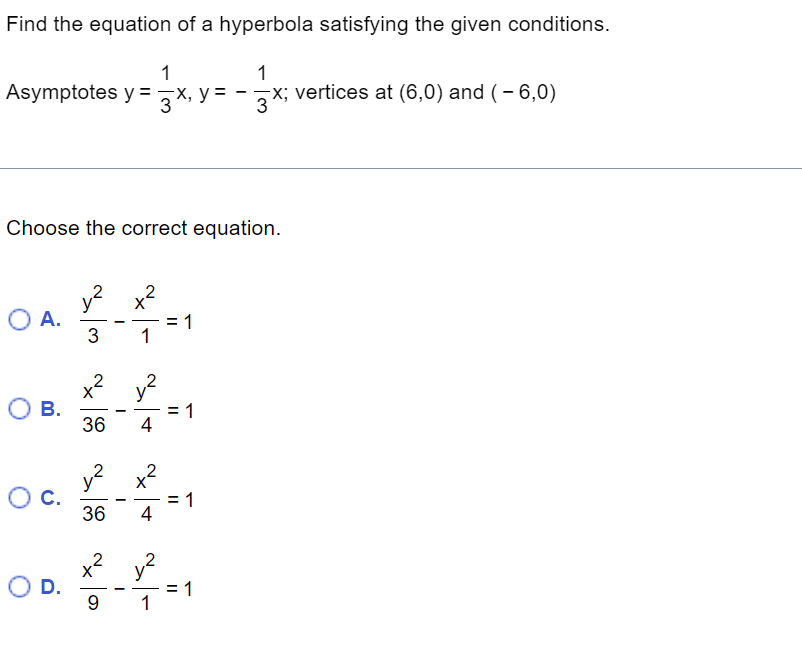
Task: Click the horizontal divider line
Action: coord(400,170)
